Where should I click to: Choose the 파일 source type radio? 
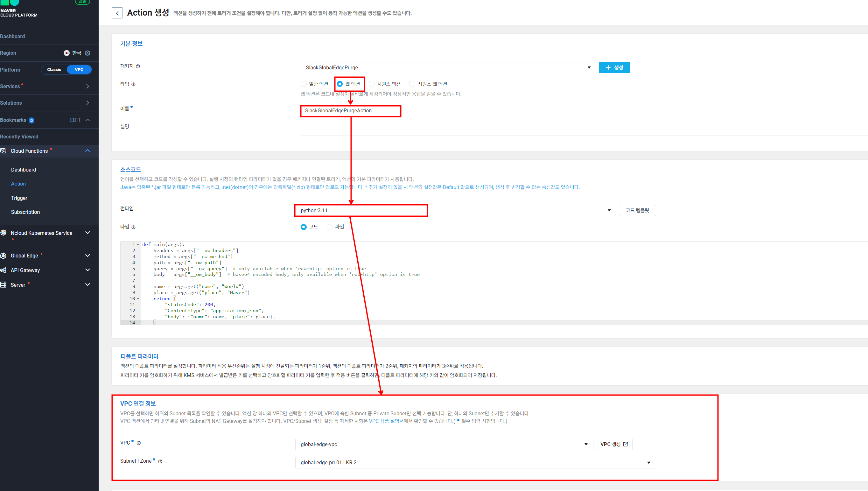click(x=330, y=227)
